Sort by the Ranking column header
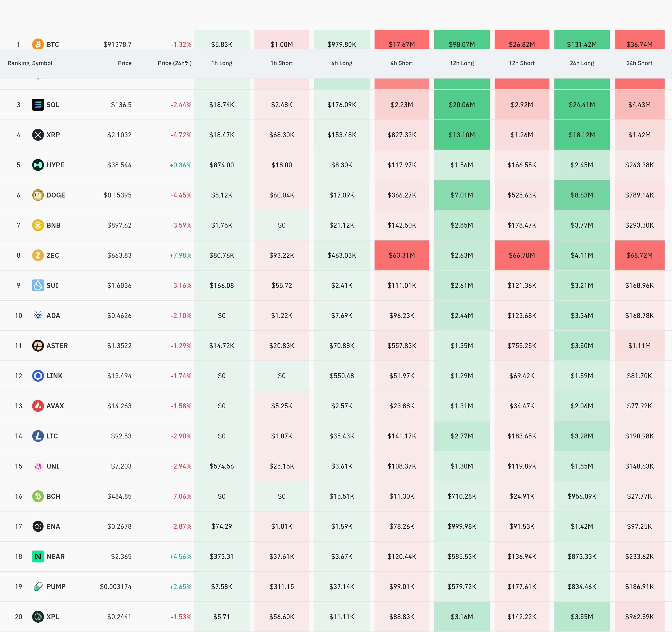 (18, 63)
